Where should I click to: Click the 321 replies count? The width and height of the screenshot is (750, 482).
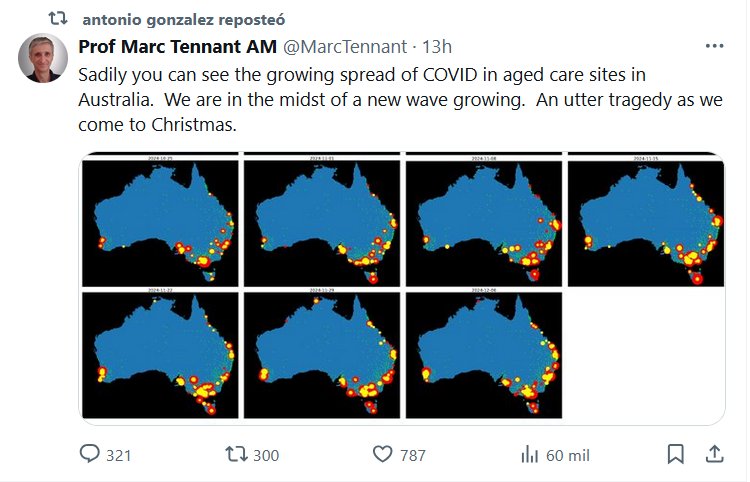(119, 455)
